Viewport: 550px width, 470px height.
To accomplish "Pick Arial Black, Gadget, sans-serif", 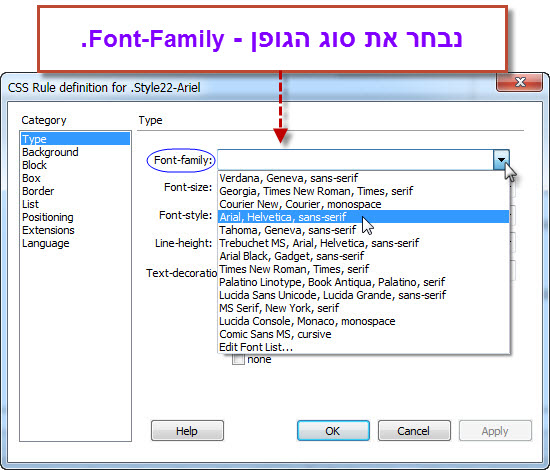I will pos(363,256).
